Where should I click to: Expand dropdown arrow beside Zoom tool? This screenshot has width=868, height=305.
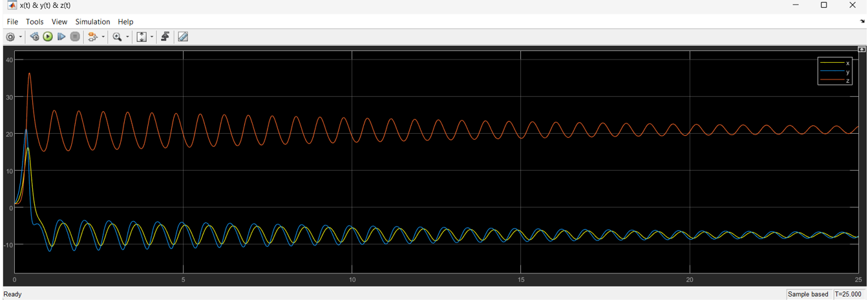click(x=127, y=37)
